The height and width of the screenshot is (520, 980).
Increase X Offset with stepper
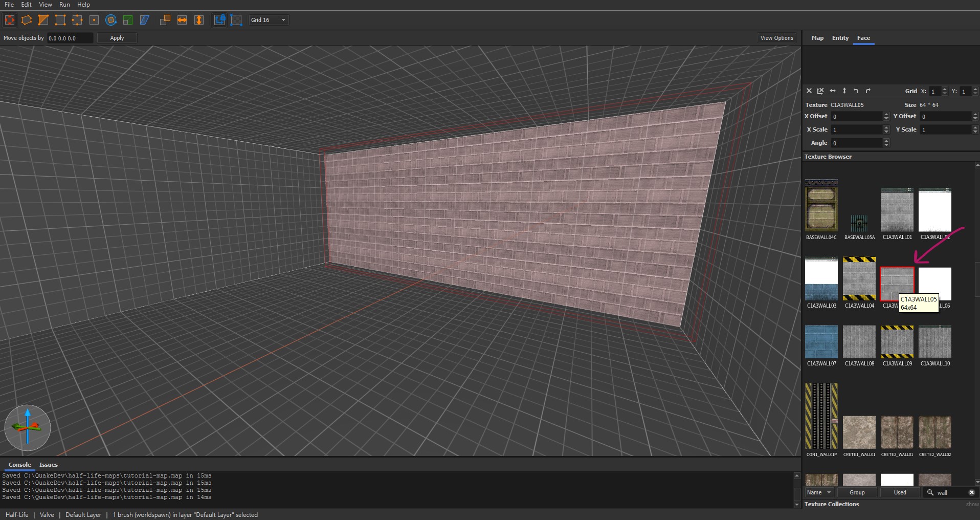tap(886, 114)
